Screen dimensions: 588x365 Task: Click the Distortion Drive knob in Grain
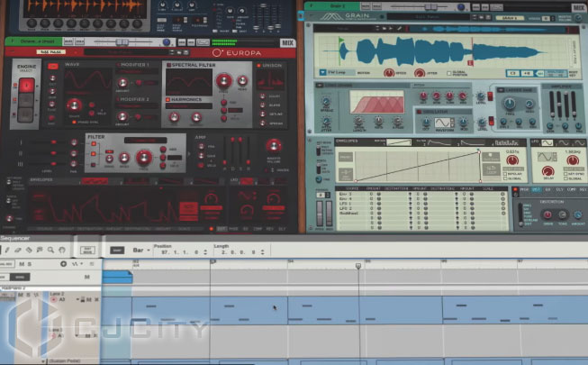(547, 214)
